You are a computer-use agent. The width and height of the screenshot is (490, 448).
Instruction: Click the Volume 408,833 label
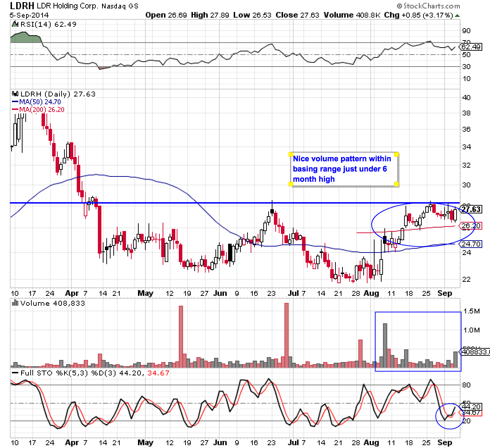coord(52,303)
